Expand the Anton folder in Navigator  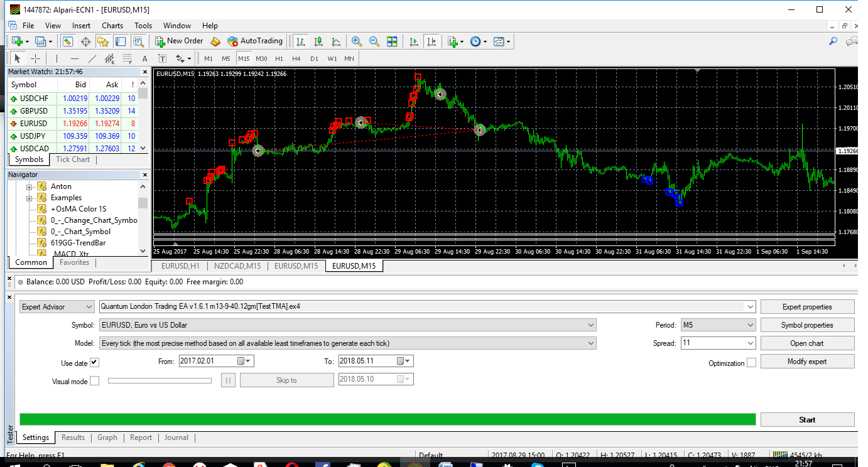29,186
